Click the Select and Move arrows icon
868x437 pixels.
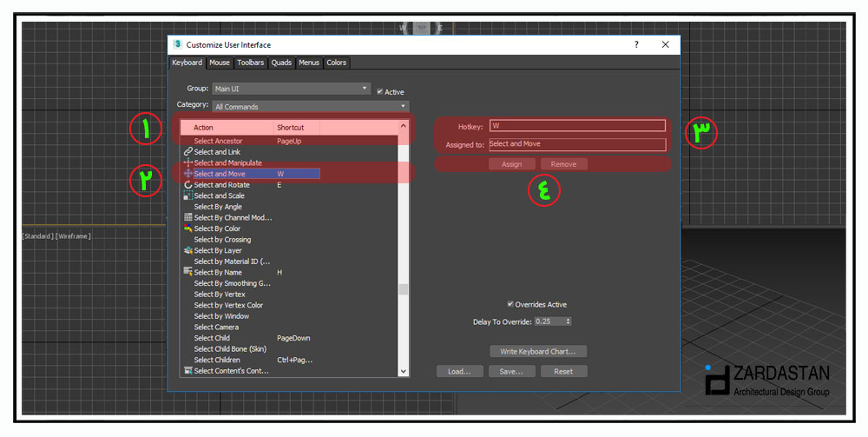coord(188,174)
